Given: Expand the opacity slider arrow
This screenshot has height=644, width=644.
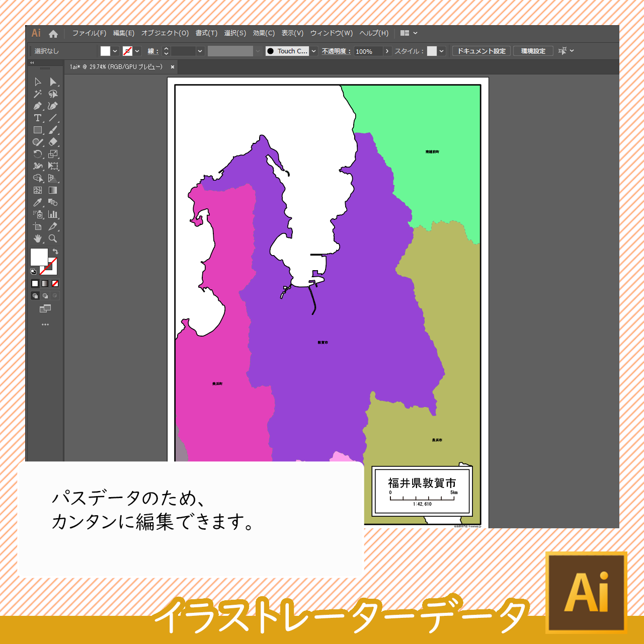Looking at the screenshot, I should click(x=387, y=51).
